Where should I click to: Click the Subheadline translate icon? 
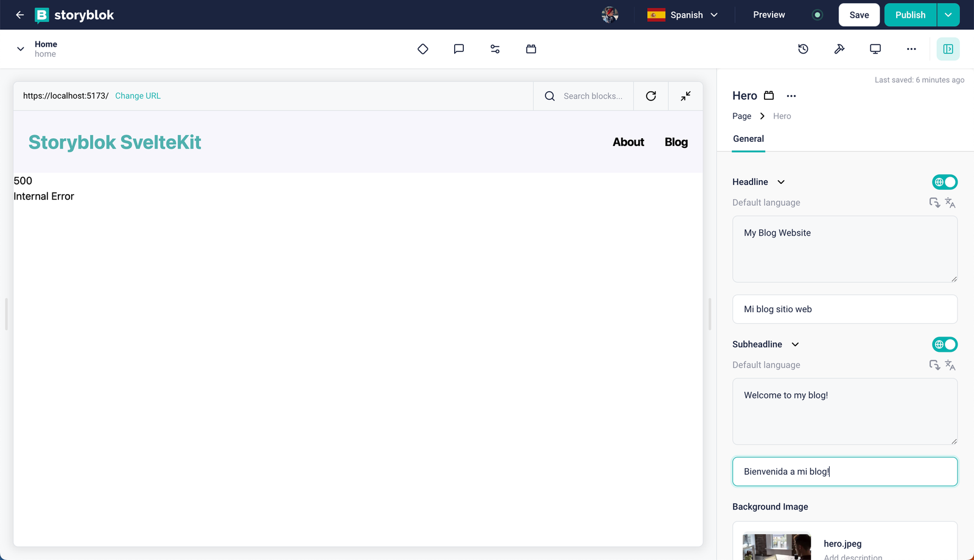[950, 365]
